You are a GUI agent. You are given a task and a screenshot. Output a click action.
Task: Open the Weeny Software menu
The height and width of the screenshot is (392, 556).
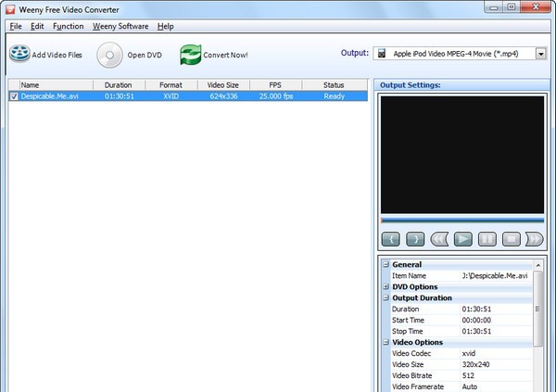coord(120,26)
